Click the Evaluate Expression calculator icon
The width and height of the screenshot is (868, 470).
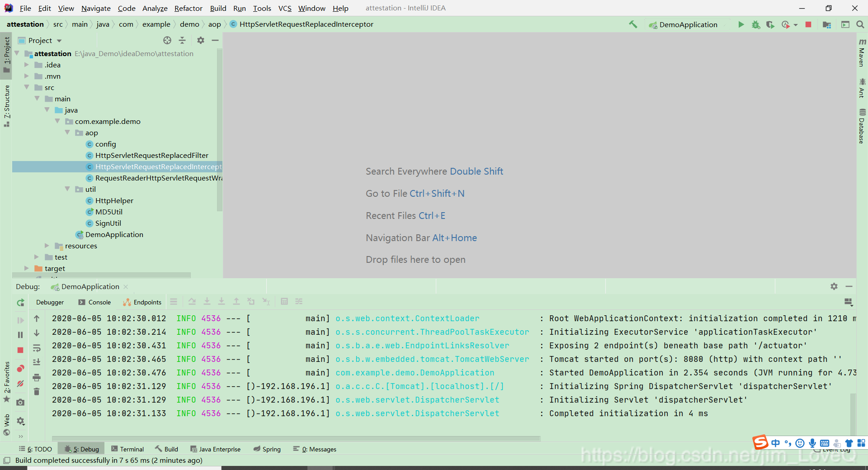pos(284,301)
